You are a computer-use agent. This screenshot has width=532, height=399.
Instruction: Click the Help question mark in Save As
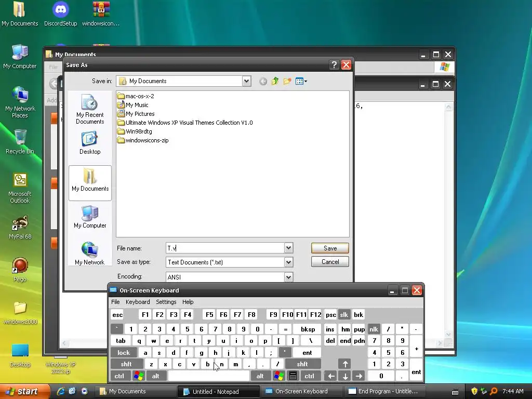(334, 64)
